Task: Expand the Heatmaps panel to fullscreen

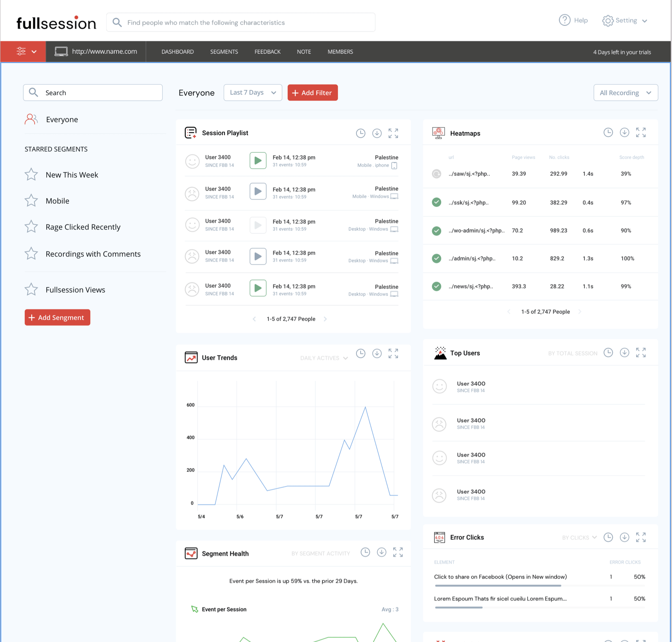Action: point(641,132)
